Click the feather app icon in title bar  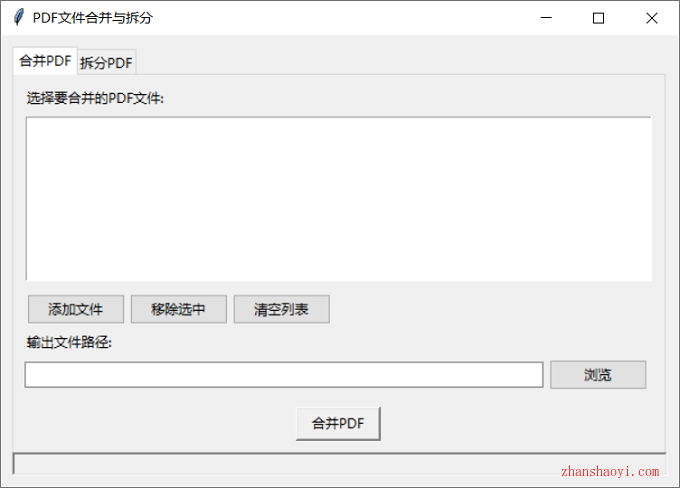click(18, 18)
